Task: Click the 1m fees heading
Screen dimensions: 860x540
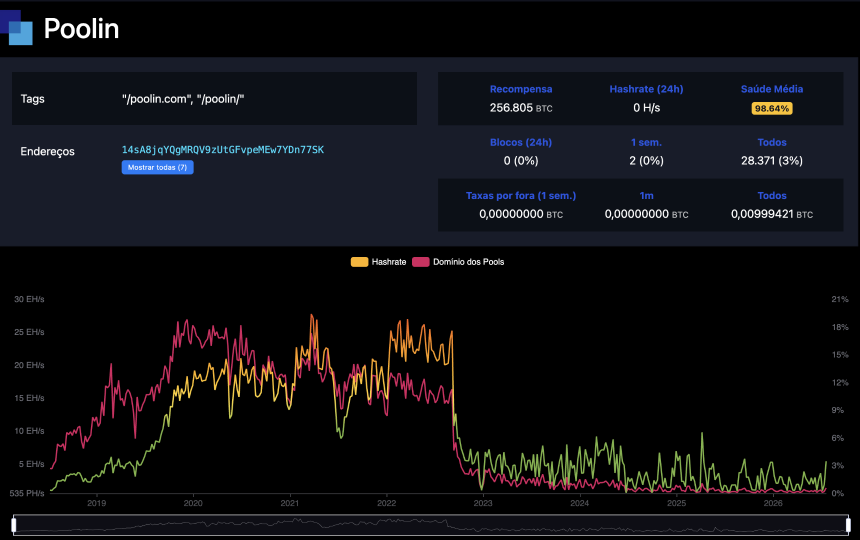Action: 646,195
